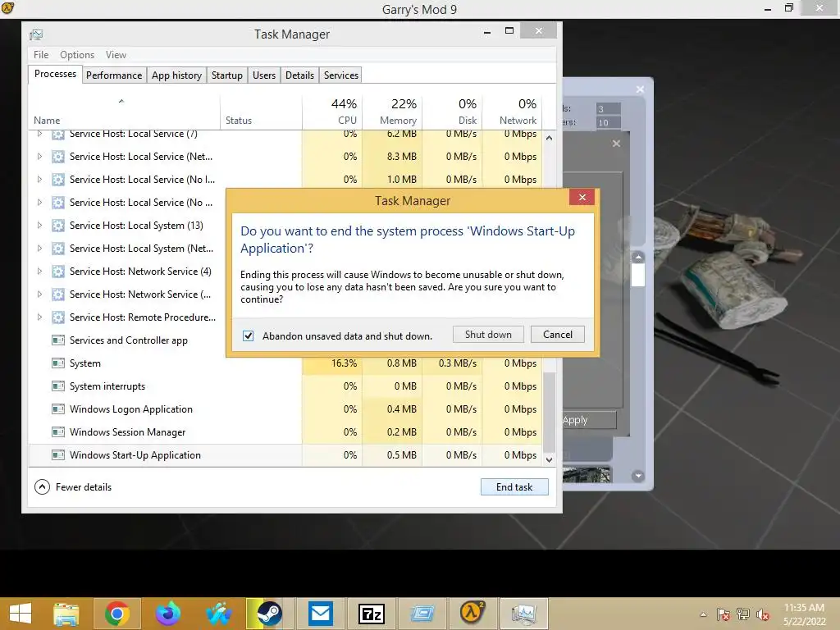Expand Service Host: Remote Procedure... row
Screen dimensions: 840x630
pyautogui.click(x=39, y=317)
